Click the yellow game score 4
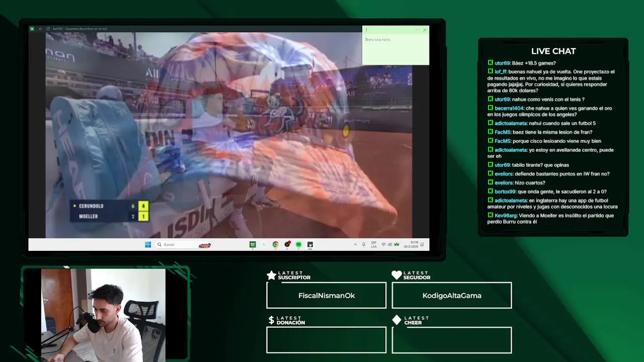644x362 pixels. (143, 206)
